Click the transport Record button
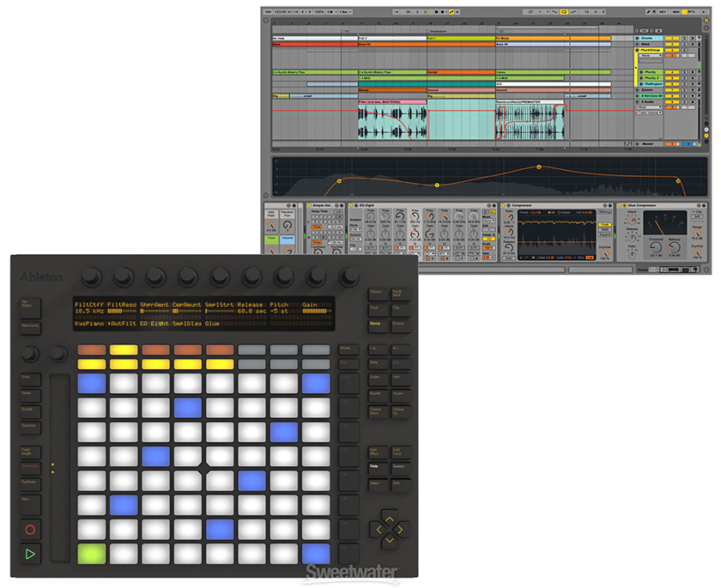 pos(442,11)
